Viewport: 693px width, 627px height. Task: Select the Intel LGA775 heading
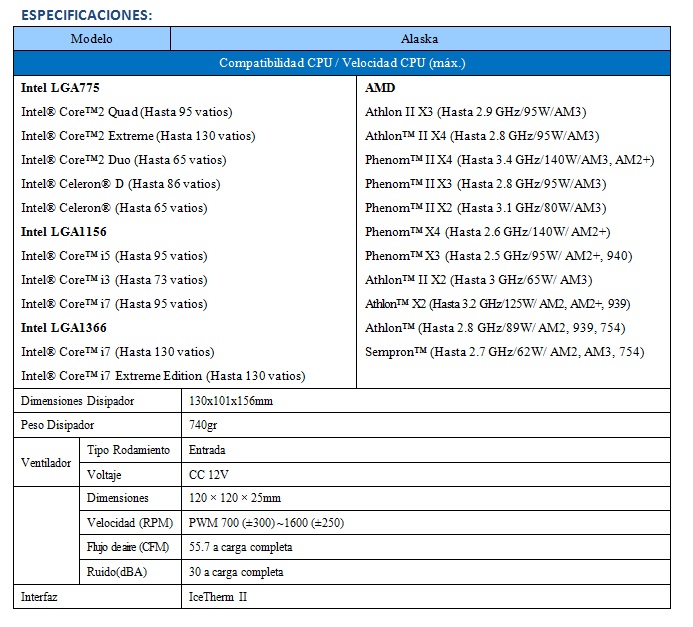tap(60, 88)
